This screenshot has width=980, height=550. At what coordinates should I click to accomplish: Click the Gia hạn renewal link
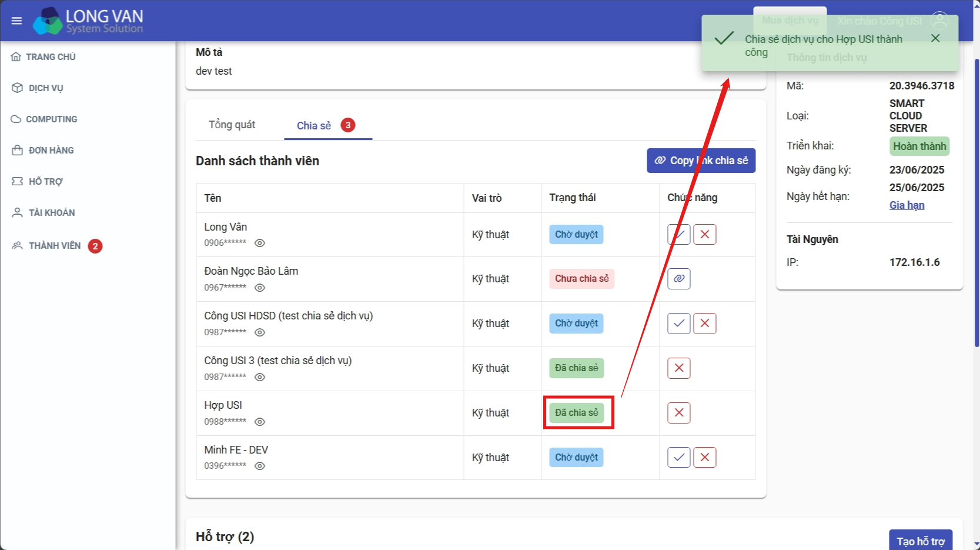point(907,205)
